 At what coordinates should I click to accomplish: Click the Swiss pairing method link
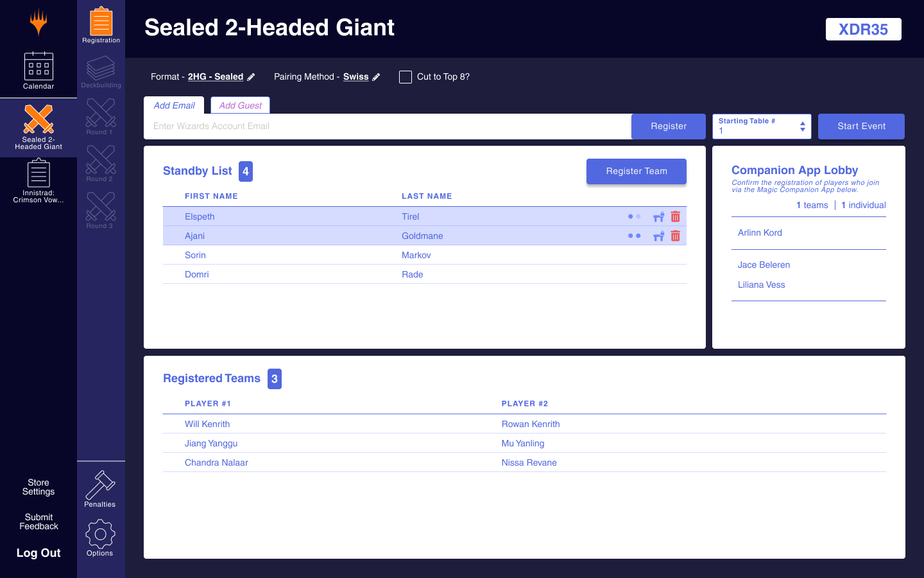356,77
